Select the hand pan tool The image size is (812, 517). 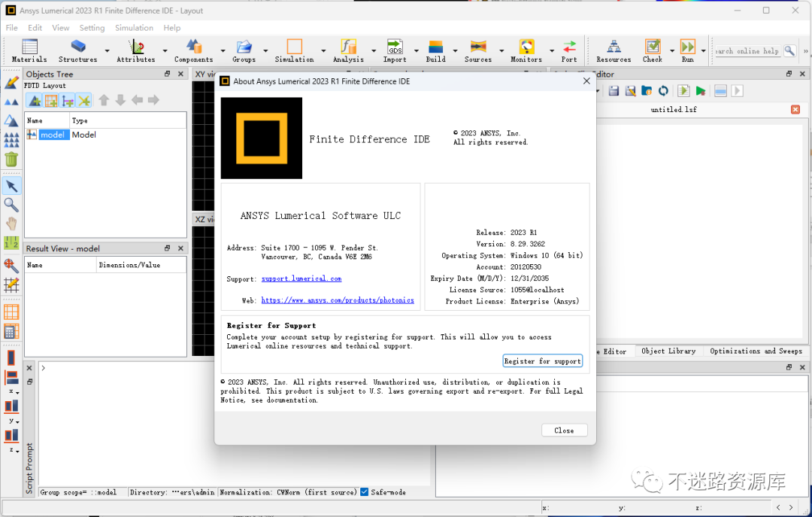pos(11,224)
